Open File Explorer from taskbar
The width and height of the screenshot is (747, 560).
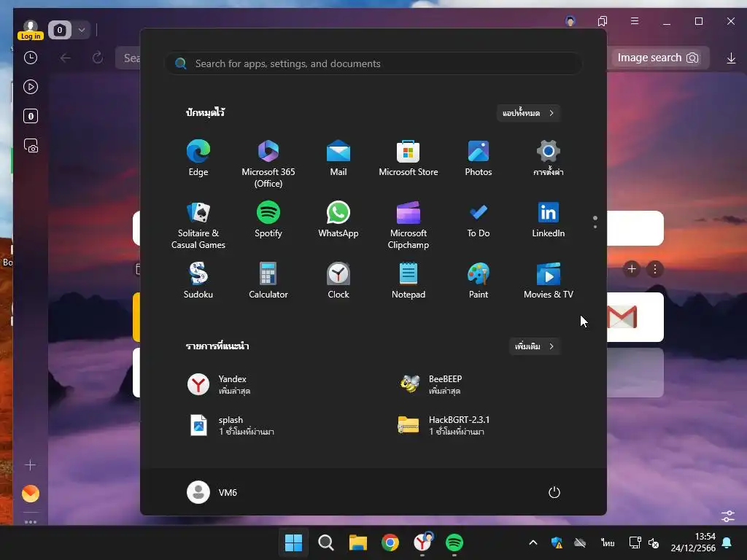pyautogui.click(x=357, y=542)
